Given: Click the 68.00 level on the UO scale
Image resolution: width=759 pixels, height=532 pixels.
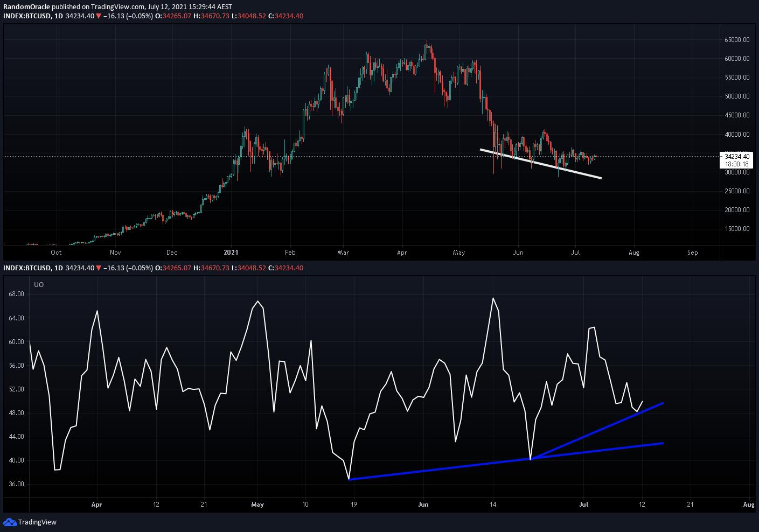Looking at the screenshot, I should point(16,294).
